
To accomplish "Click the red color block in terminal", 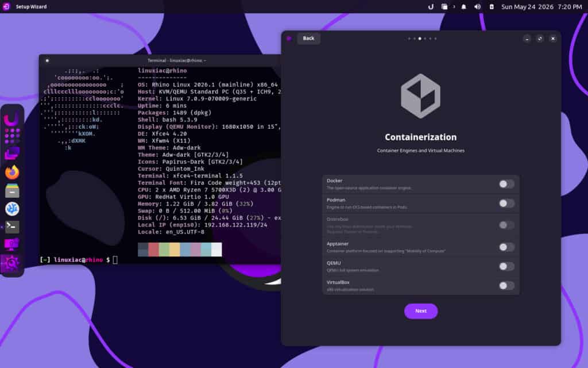I will [x=153, y=250].
